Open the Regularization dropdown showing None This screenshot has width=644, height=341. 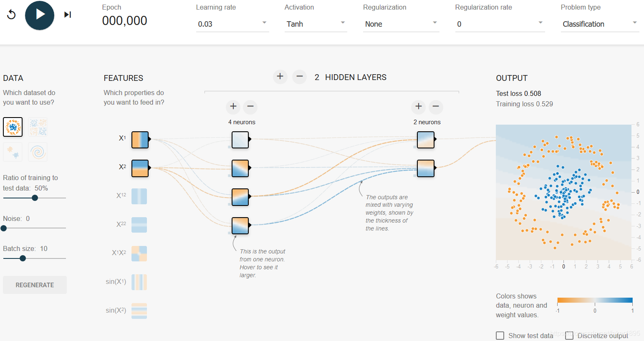coord(401,24)
